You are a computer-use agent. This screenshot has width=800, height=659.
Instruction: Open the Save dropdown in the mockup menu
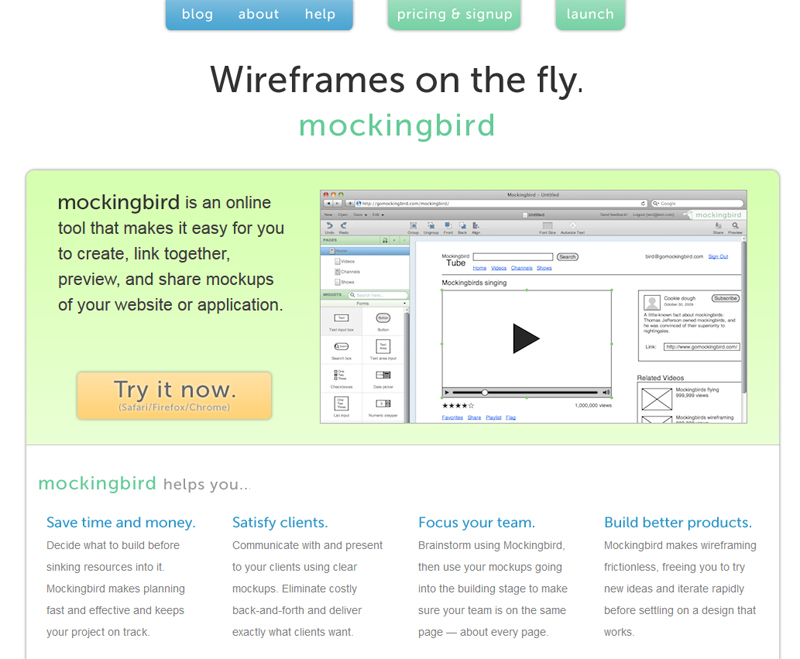click(358, 214)
